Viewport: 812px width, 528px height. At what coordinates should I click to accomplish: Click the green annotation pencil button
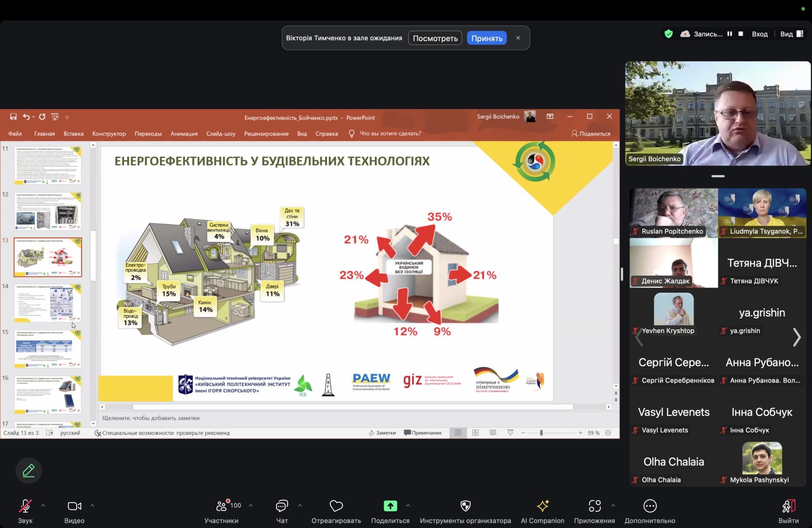(x=29, y=470)
